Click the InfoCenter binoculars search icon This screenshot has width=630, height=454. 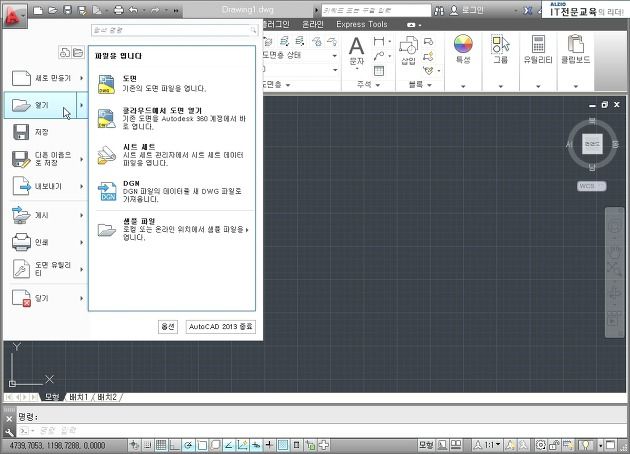439,10
